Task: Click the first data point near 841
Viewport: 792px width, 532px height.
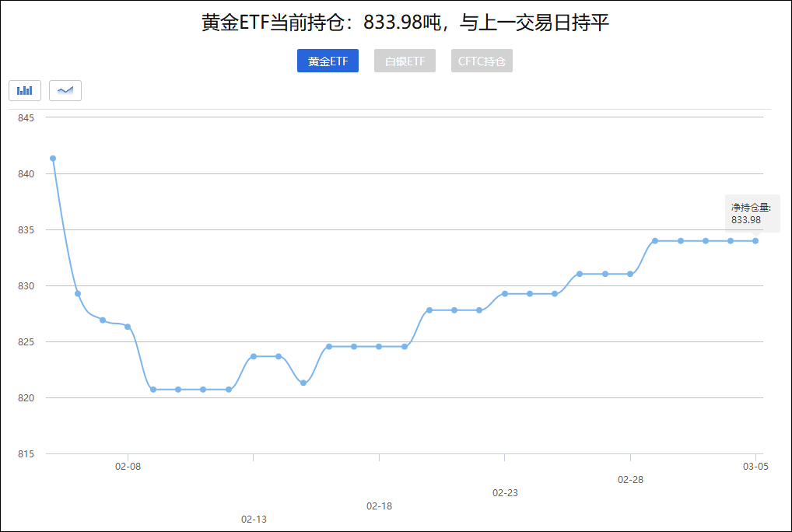Action: (x=53, y=159)
